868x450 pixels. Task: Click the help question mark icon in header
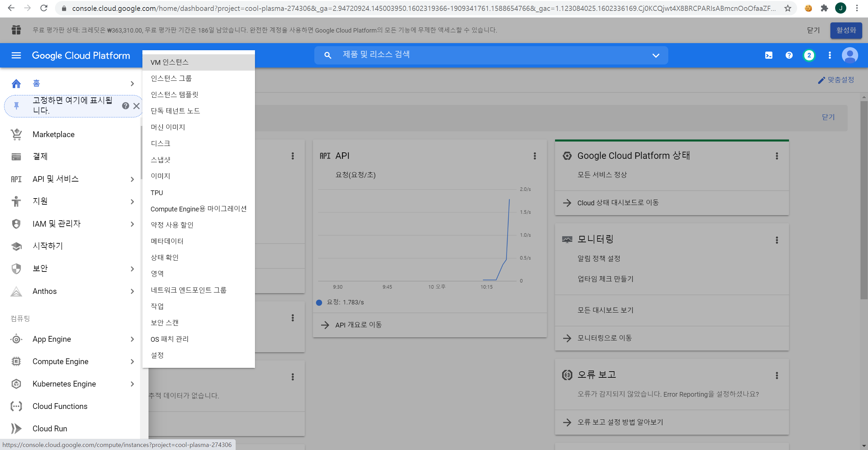[x=789, y=55]
